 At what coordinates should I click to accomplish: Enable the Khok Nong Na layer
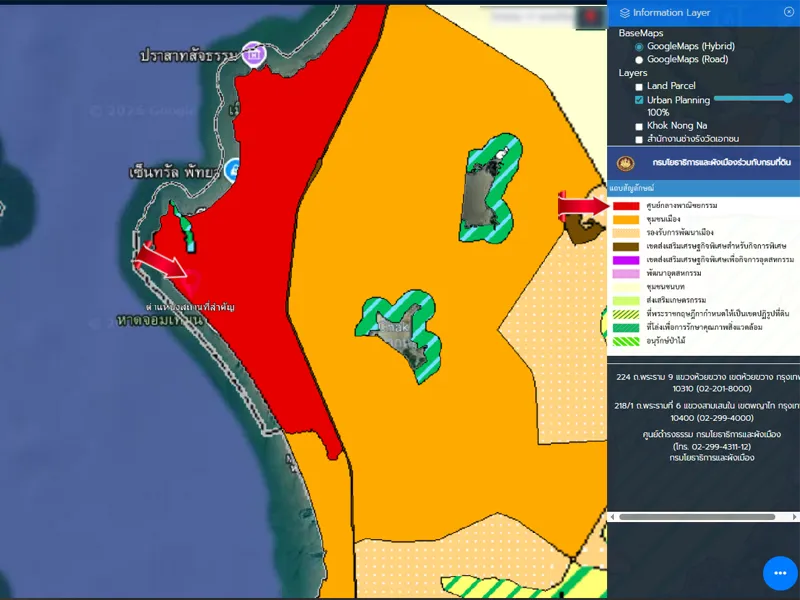coord(640,127)
